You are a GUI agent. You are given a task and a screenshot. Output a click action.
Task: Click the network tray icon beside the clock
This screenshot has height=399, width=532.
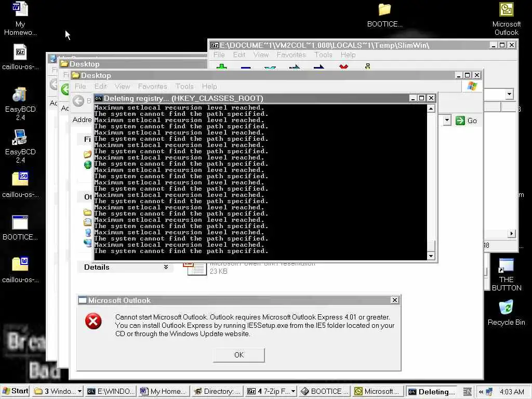[x=489, y=392]
